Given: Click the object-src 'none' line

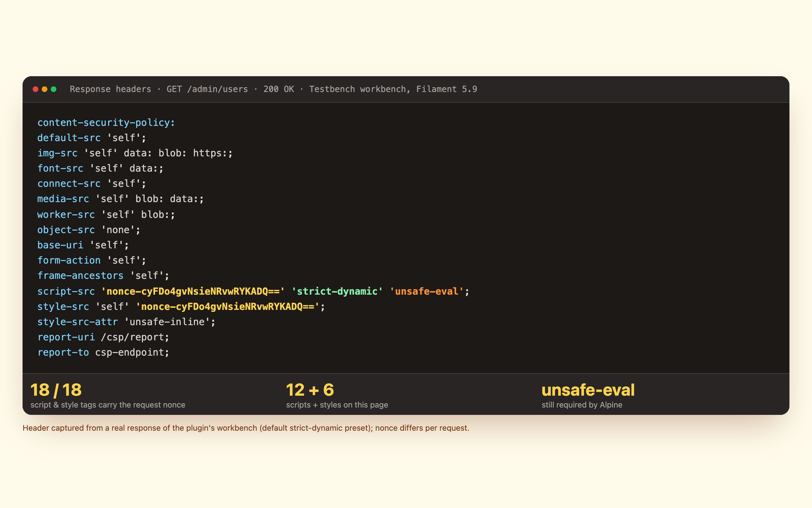Looking at the screenshot, I should pos(89,230).
